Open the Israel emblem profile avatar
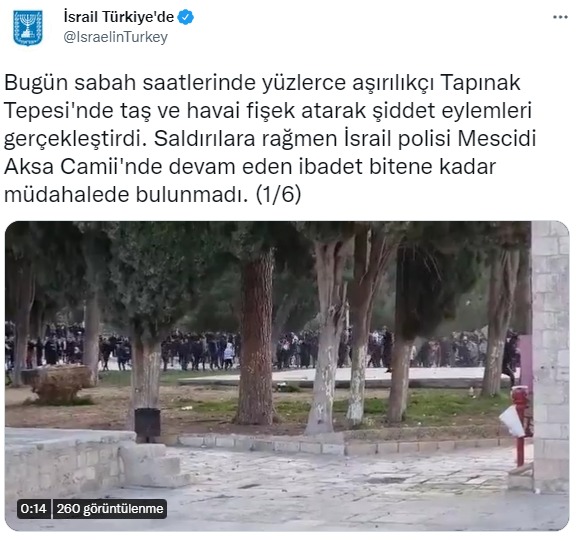 [x=28, y=28]
